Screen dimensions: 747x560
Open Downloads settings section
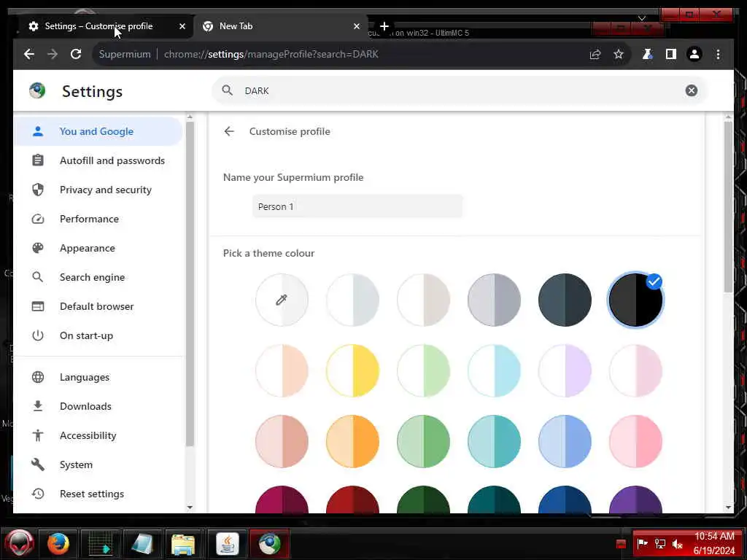98,406
